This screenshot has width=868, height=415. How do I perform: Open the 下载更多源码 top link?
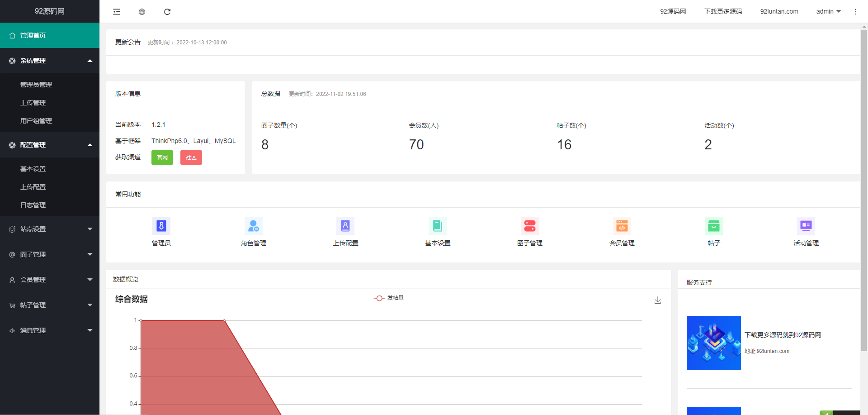tap(723, 11)
